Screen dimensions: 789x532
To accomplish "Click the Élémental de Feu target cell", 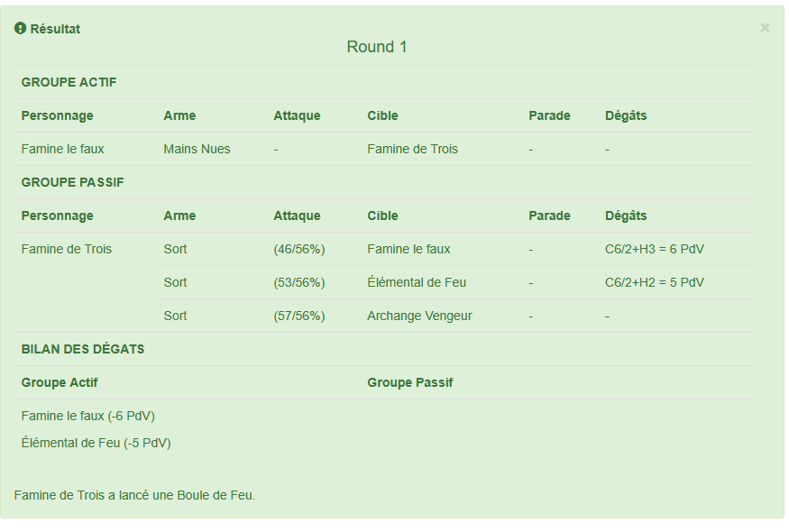I will (x=417, y=282).
